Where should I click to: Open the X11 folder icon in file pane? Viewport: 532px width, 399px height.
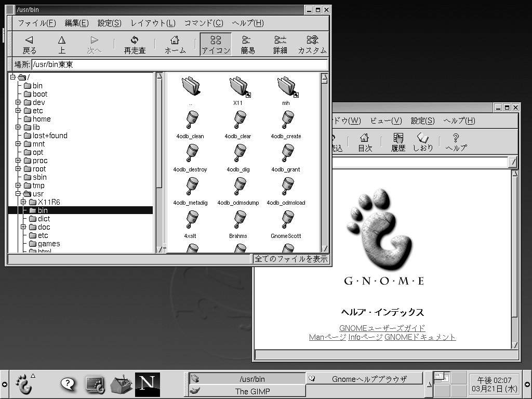pos(238,88)
